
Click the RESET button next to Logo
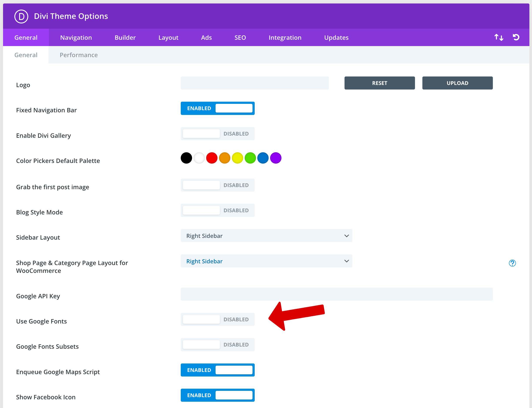[380, 83]
